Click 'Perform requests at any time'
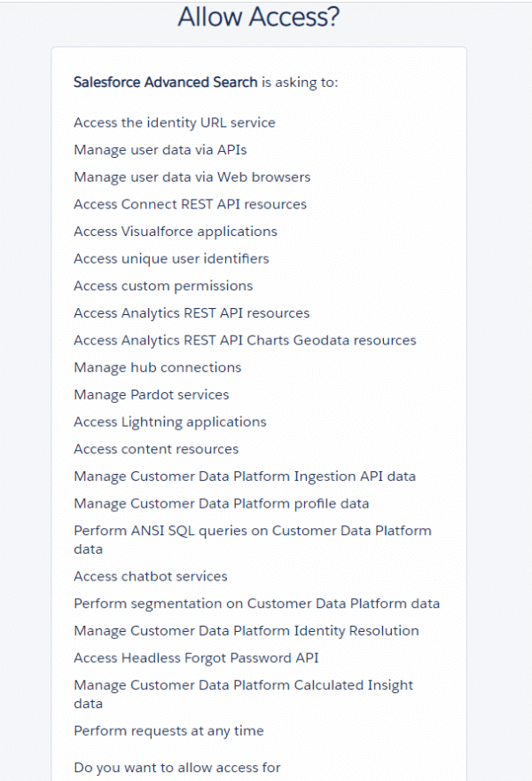The height and width of the screenshot is (781, 532). pyautogui.click(x=167, y=730)
